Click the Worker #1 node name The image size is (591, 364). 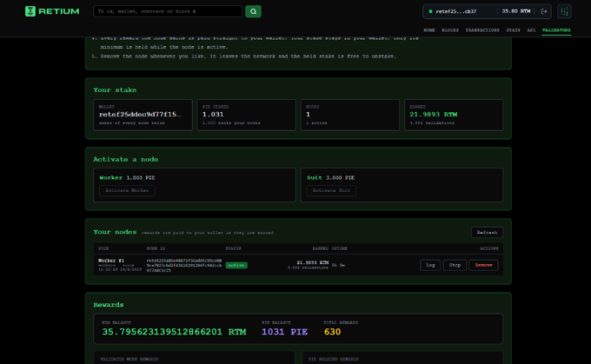coord(111,261)
